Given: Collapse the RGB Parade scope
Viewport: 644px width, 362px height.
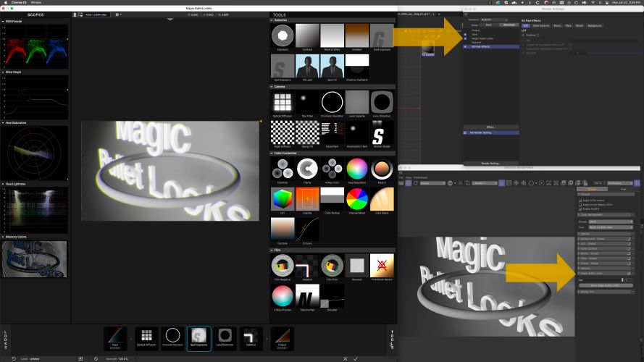Looking at the screenshot, I should click(x=3, y=21).
